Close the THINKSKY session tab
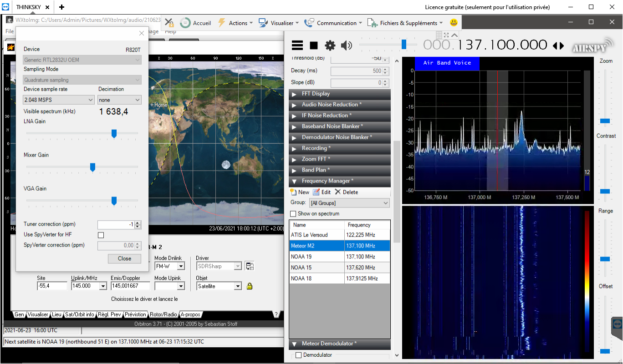The image size is (623, 364). tap(47, 7)
